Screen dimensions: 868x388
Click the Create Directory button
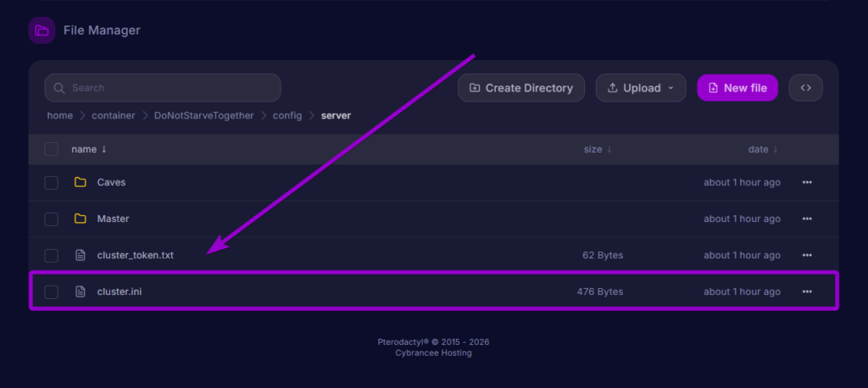pyautogui.click(x=521, y=87)
